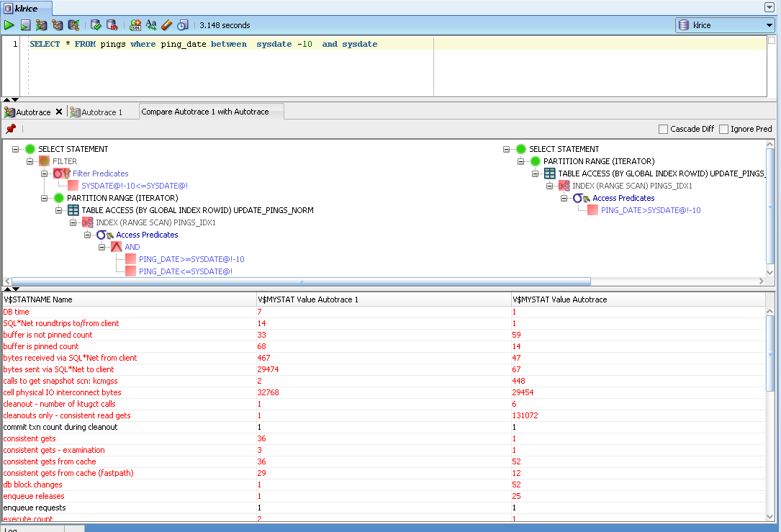781x532 pixels.
Task: Click the To Upper/Lower/InitCap icon
Action: [x=151, y=25]
